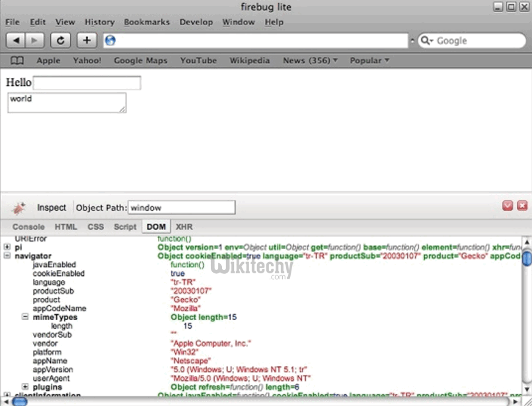
Task: Open the News (356) bookmark dropdown
Action: click(310, 61)
